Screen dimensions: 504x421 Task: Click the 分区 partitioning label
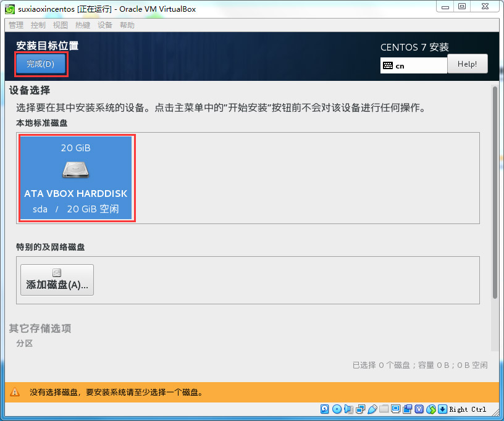pyautogui.click(x=25, y=343)
